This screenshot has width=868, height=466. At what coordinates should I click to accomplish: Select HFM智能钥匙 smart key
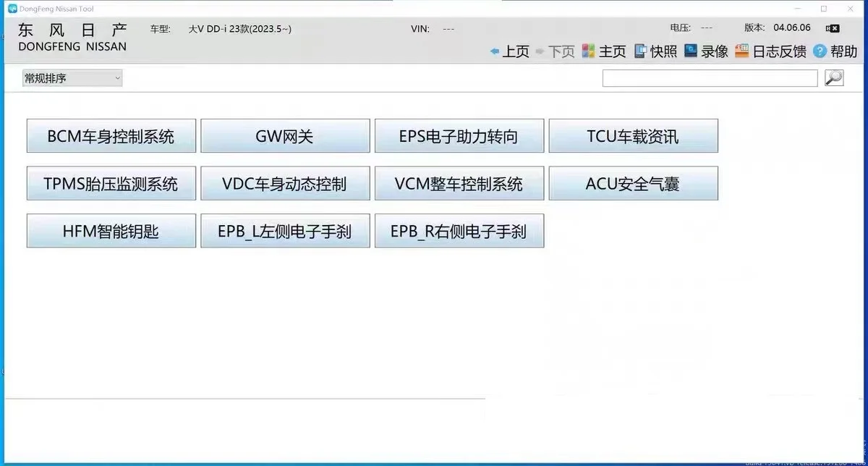111,231
